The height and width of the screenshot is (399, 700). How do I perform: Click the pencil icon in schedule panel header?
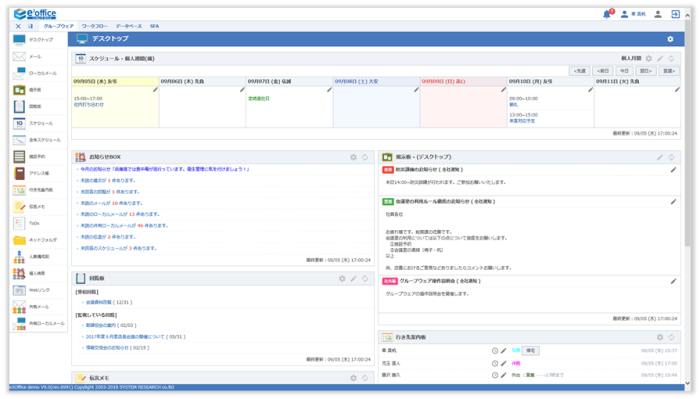pyautogui.click(x=660, y=58)
